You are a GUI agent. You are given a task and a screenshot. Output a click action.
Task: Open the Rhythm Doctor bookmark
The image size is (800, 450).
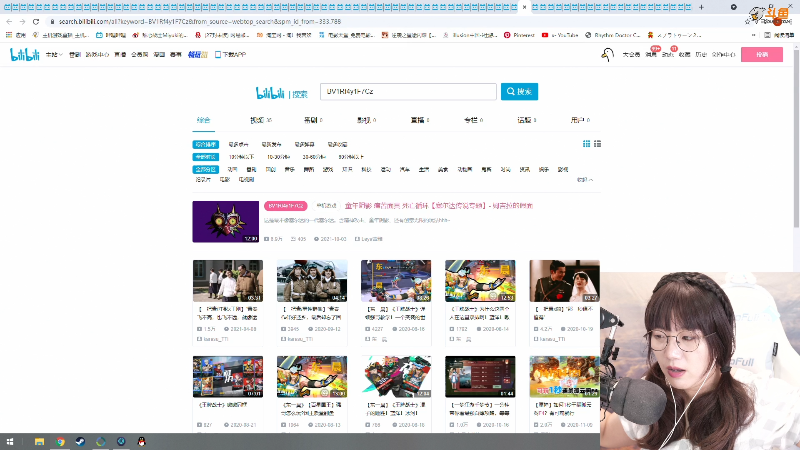612,35
